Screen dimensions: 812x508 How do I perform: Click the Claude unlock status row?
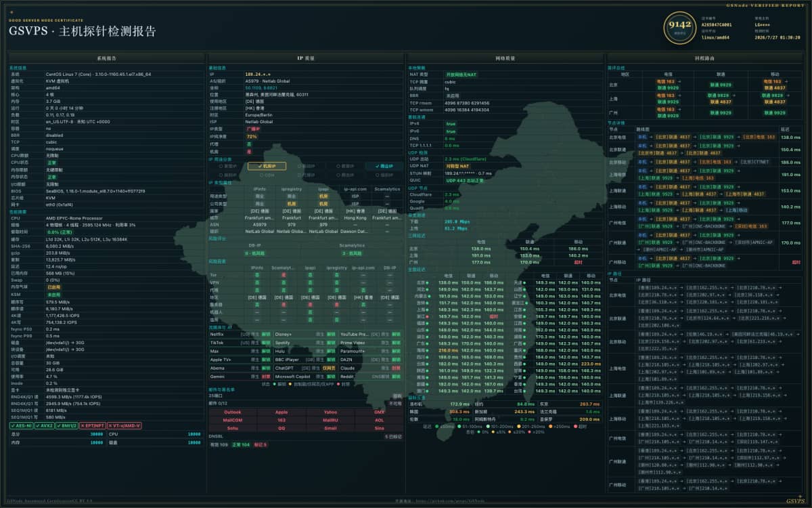click(371, 368)
